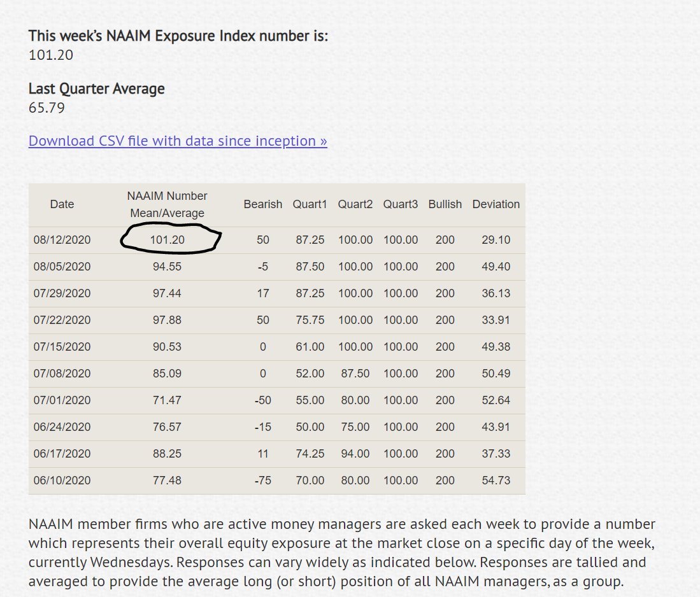Click the 65.79 last quarter average value

[x=46, y=108]
